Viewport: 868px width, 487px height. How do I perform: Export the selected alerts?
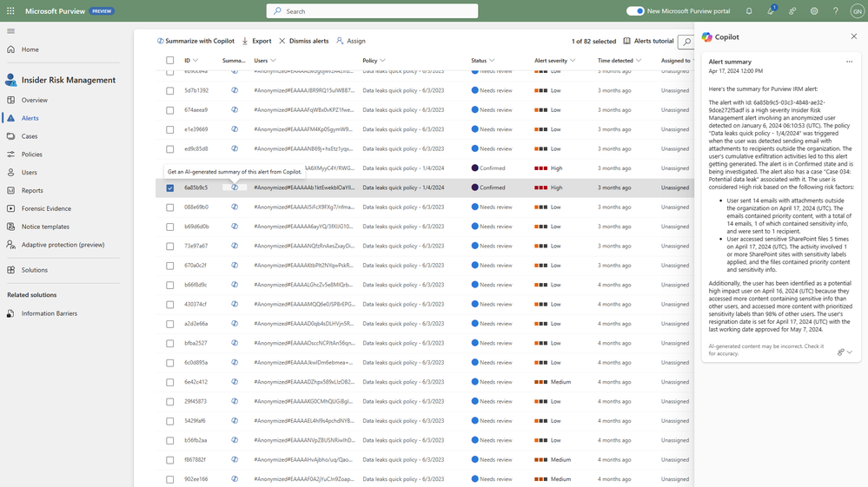tap(256, 41)
